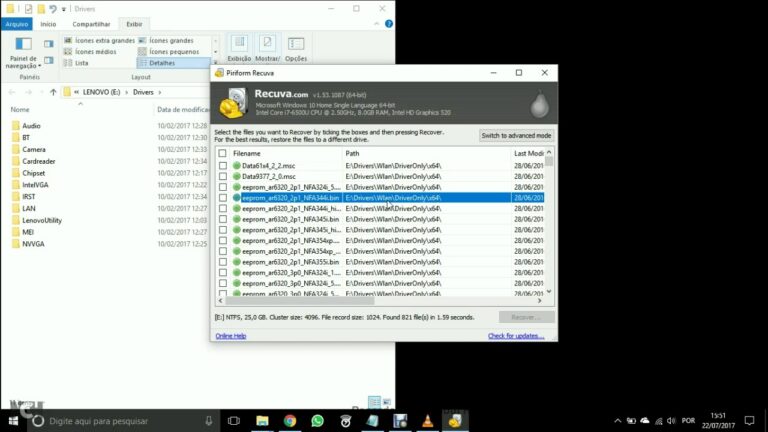Viewport: 768px width, 432px height.
Task: Click the Recover button in Recuva
Action: pyautogui.click(x=527, y=317)
